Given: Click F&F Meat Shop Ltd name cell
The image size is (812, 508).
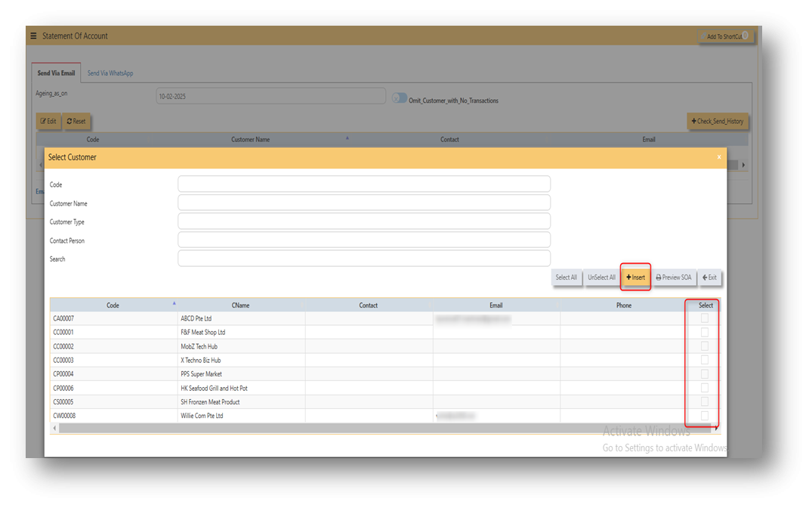Looking at the screenshot, I should click(x=241, y=333).
